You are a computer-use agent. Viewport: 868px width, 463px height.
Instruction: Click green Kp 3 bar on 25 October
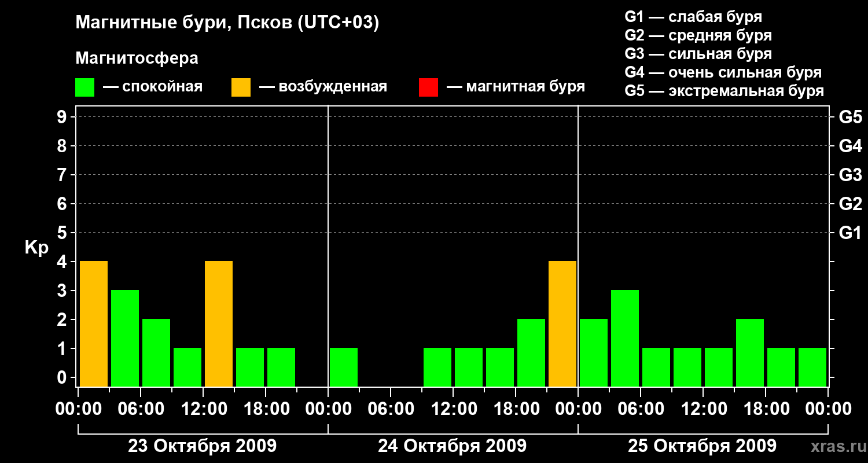click(625, 338)
